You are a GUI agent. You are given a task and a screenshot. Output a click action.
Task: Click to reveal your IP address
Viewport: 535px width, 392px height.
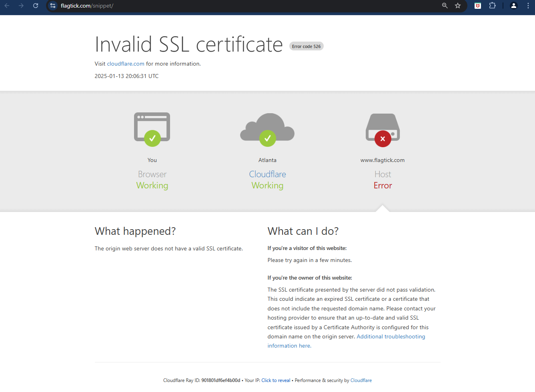pos(276,380)
